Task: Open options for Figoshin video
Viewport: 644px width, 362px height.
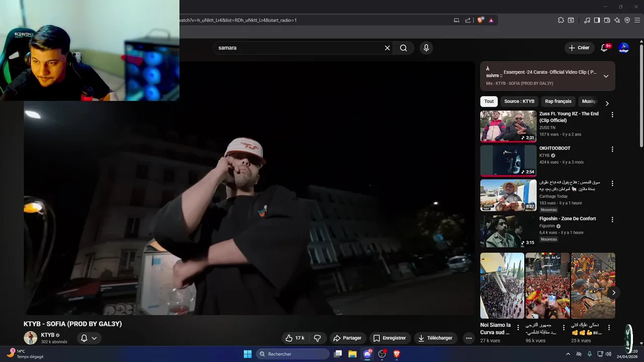Action: click(612, 220)
